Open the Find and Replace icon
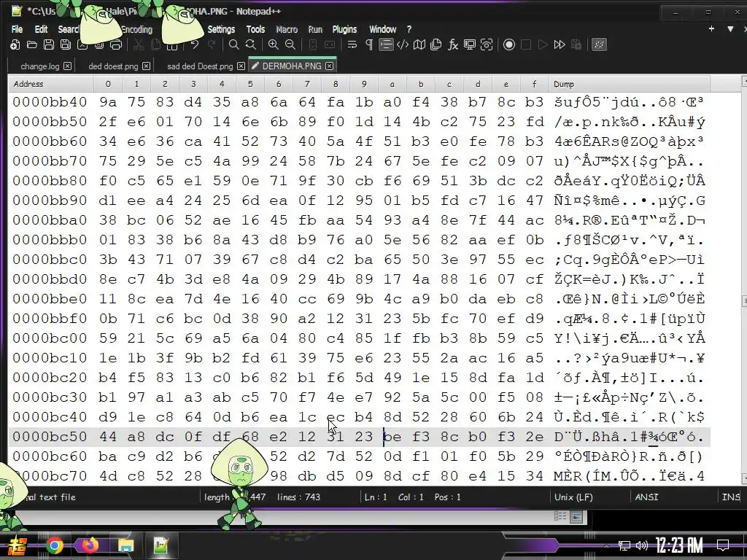The width and height of the screenshot is (747, 560). tap(251, 44)
